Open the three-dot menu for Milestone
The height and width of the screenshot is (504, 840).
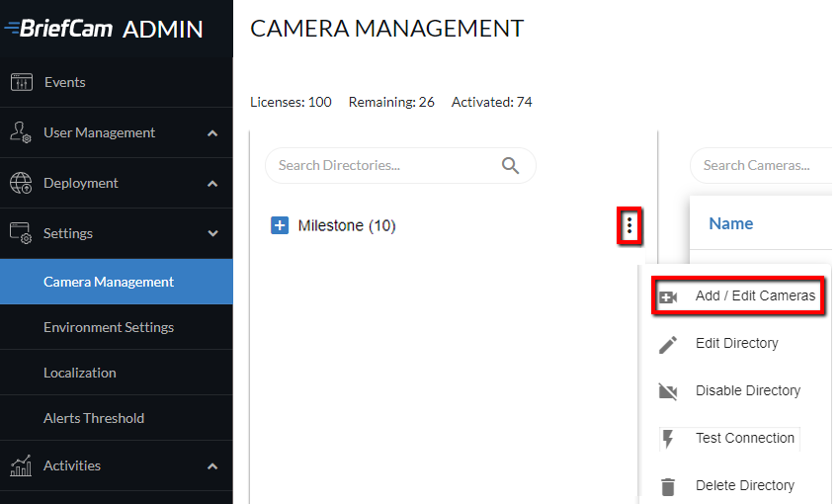[x=630, y=226]
